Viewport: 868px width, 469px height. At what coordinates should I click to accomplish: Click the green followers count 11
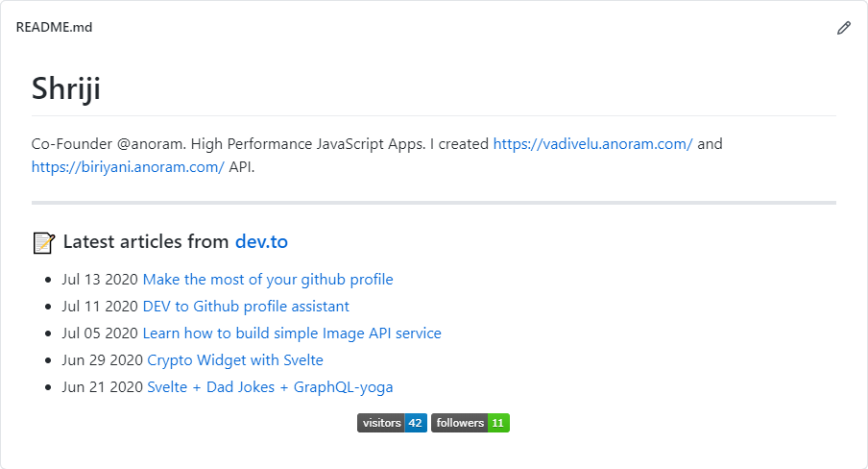(498, 423)
